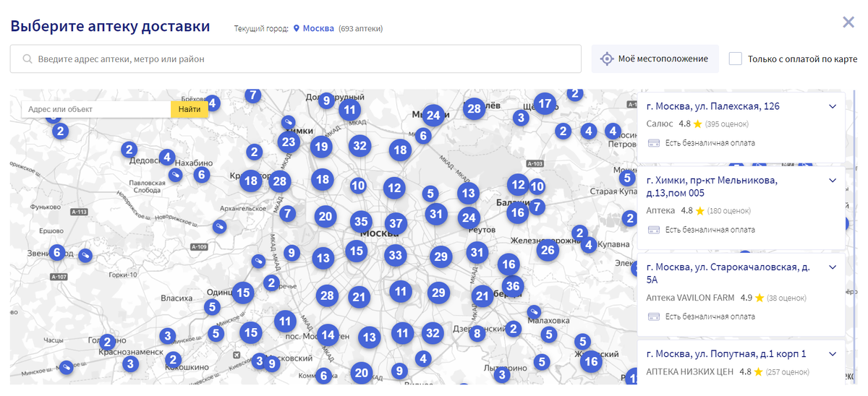Screen dimensions: 868x396
Task: Click pharmacy pin near Павловская Слобода
Action: point(175,174)
